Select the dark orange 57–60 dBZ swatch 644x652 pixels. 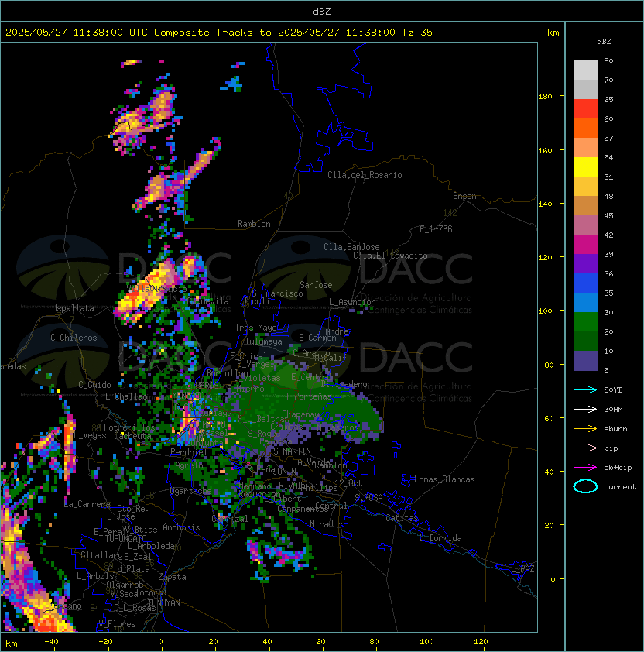click(585, 128)
